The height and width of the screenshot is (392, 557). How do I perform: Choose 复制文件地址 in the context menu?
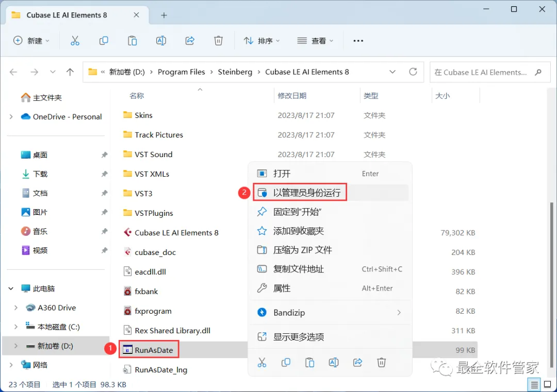point(330,269)
